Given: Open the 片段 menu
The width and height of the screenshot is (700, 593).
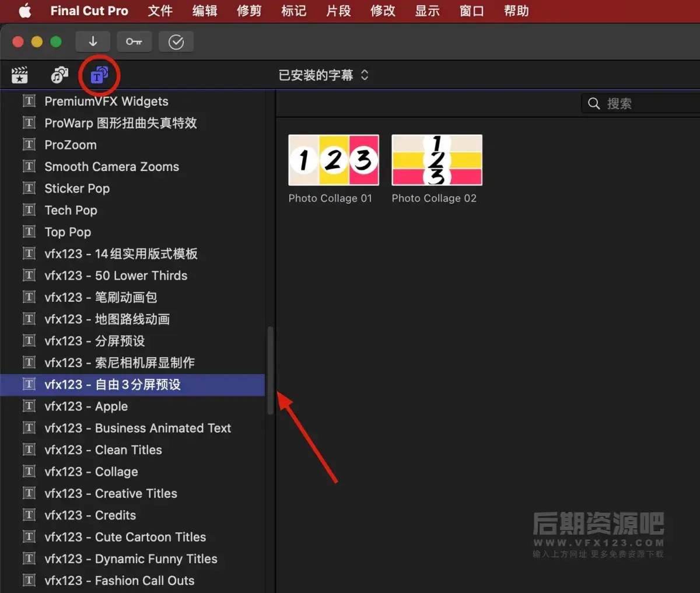Looking at the screenshot, I should [x=338, y=11].
